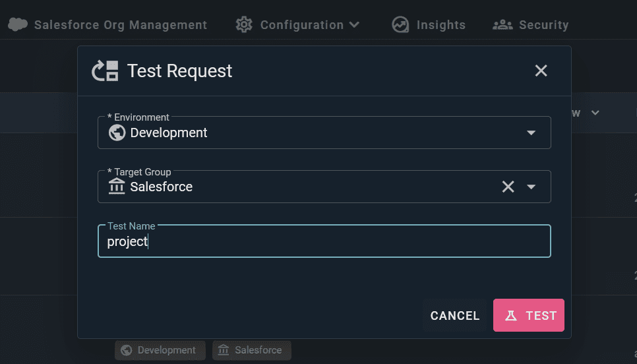Open the Configuration menu chevron
The image size is (637, 364).
(354, 25)
